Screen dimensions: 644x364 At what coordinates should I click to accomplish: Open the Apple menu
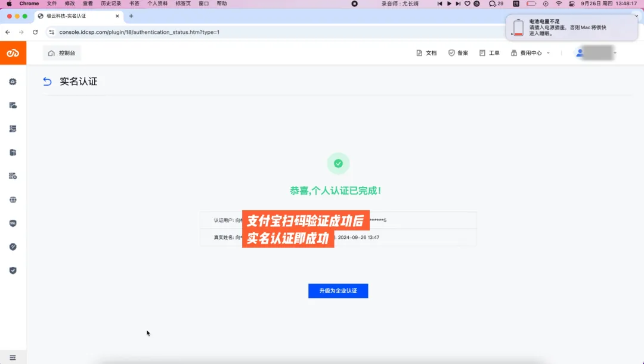coord(9,4)
